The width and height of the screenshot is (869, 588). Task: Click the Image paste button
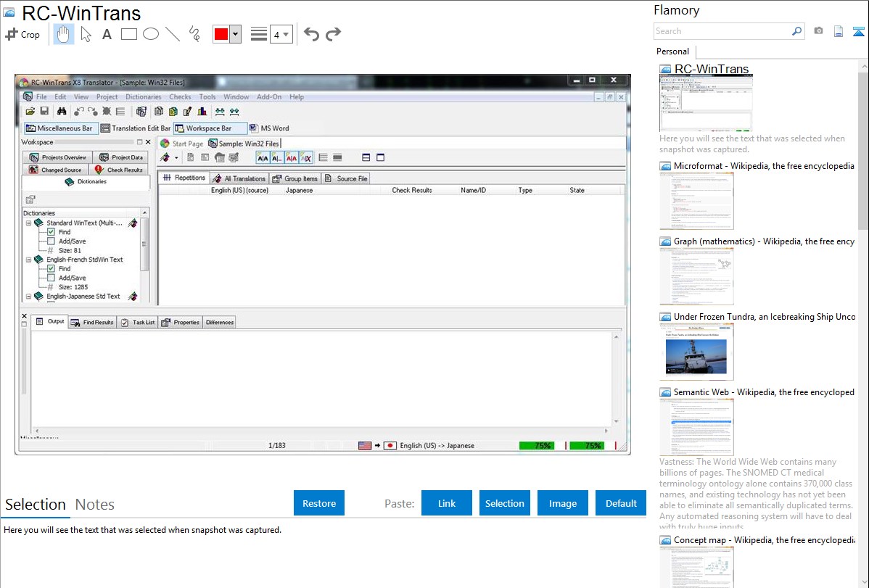(563, 503)
